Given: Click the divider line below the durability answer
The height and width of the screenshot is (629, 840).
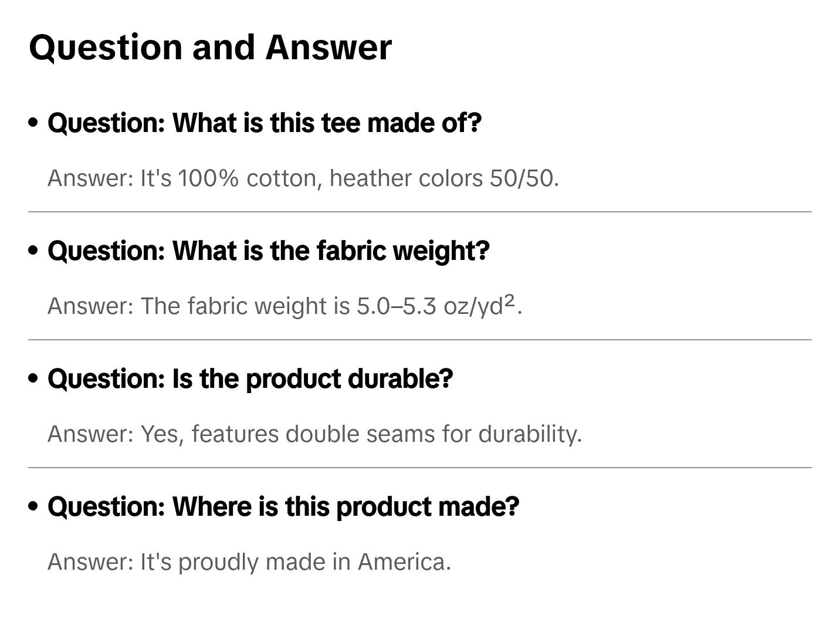Looking at the screenshot, I should 419,468.
